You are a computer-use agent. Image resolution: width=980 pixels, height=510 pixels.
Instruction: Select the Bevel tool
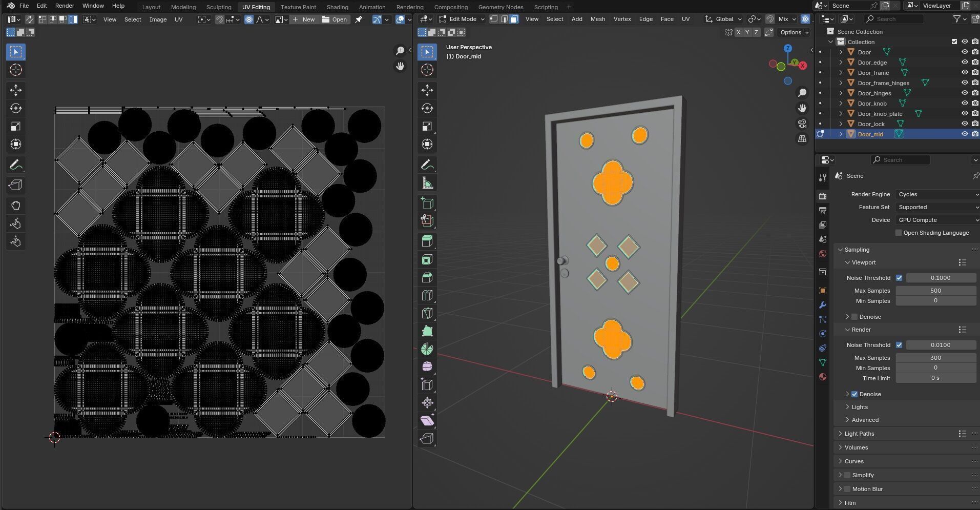coord(427,277)
